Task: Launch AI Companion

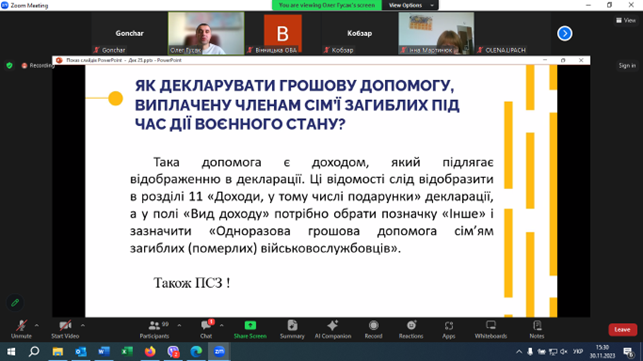Action: coord(333,329)
